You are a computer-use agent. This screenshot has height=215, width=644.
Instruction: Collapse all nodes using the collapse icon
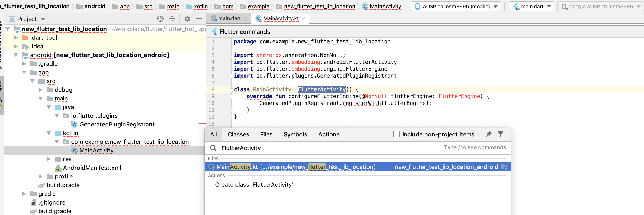click(172, 19)
